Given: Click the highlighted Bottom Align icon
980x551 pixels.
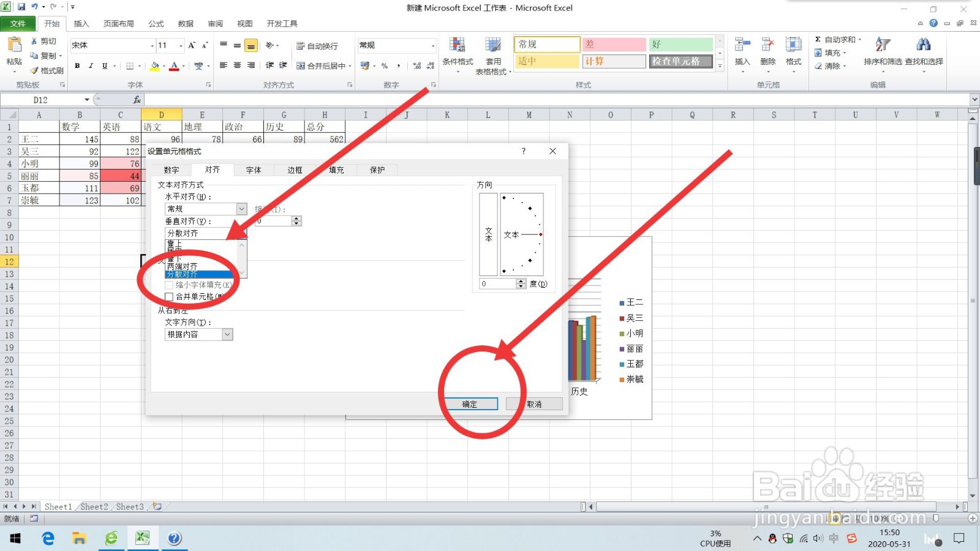Looking at the screenshot, I should [251, 45].
